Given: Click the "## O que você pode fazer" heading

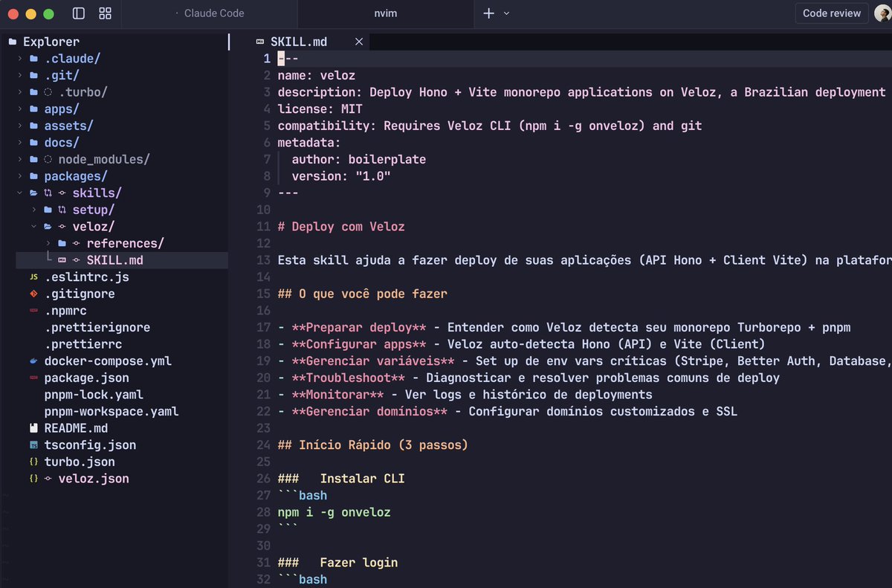Looking at the screenshot, I should point(363,294).
